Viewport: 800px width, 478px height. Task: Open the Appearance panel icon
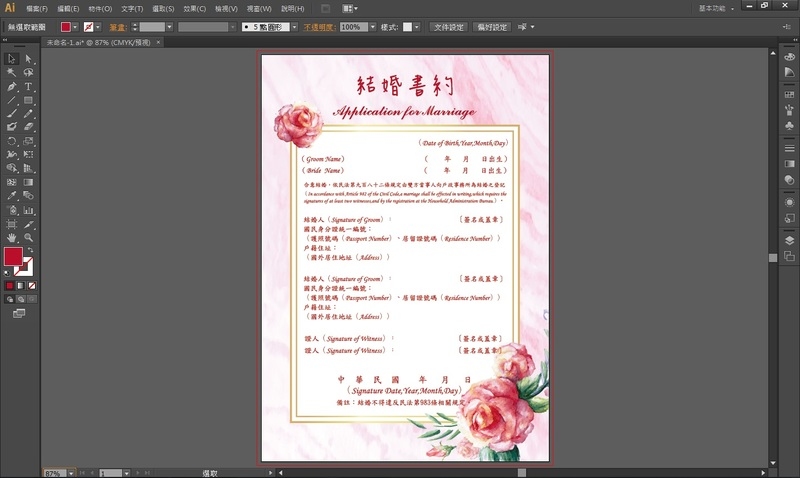click(789, 202)
